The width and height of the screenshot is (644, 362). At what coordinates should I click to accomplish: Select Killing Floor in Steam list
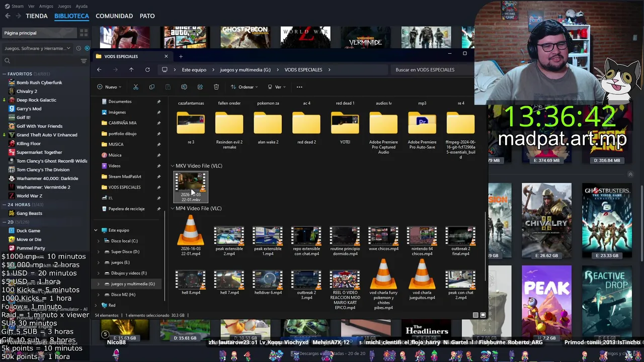[x=29, y=144]
